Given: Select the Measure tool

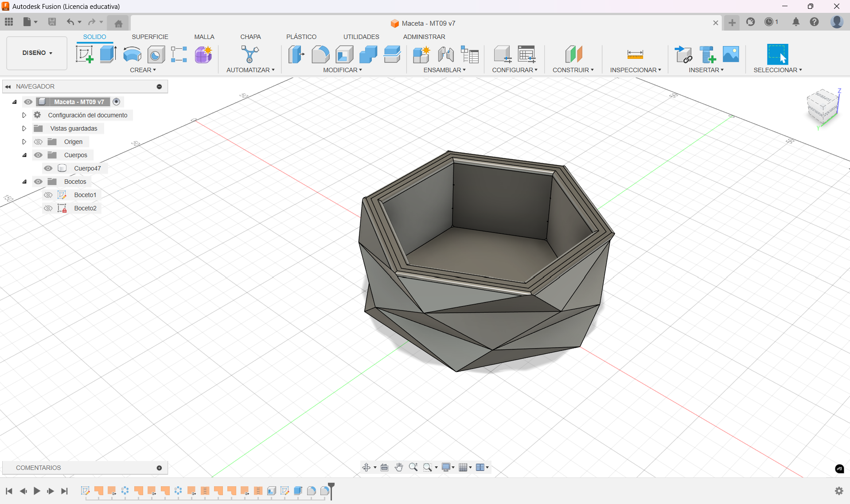Looking at the screenshot, I should 635,54.
